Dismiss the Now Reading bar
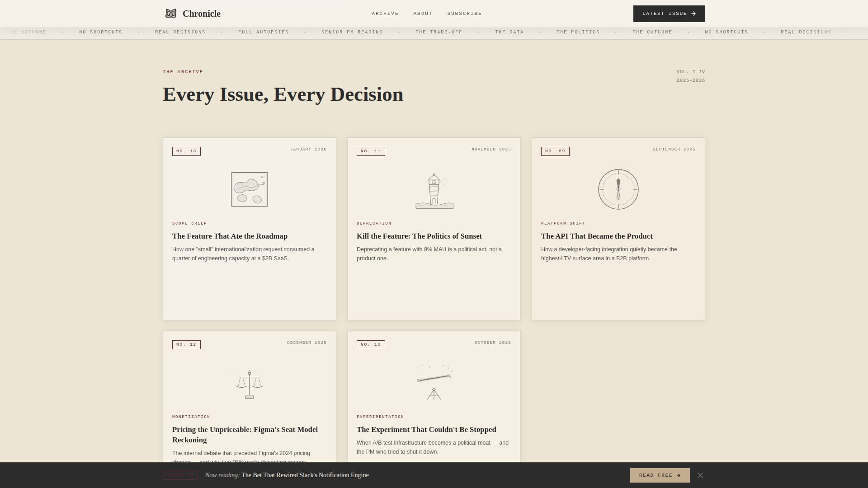 [700, 475]
